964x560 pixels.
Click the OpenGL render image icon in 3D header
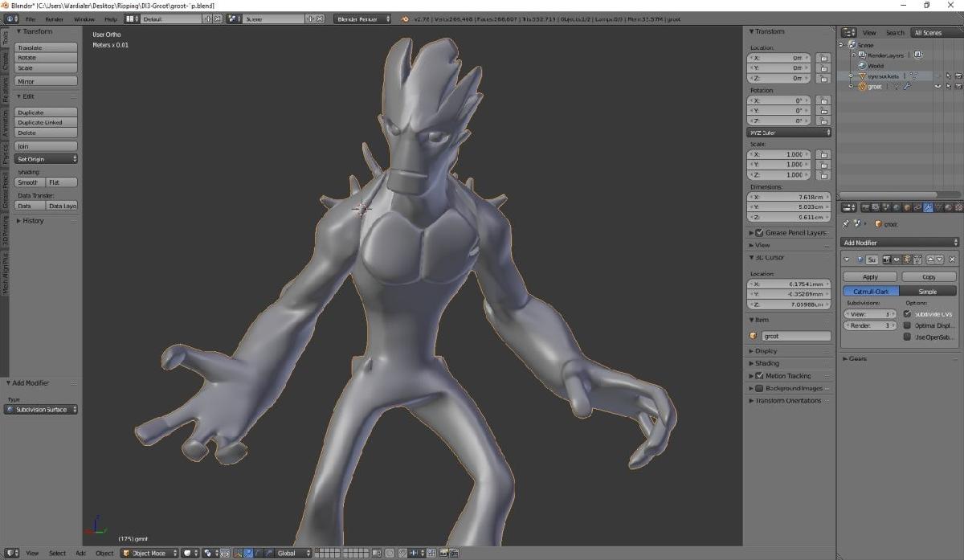tap(443, 553)
